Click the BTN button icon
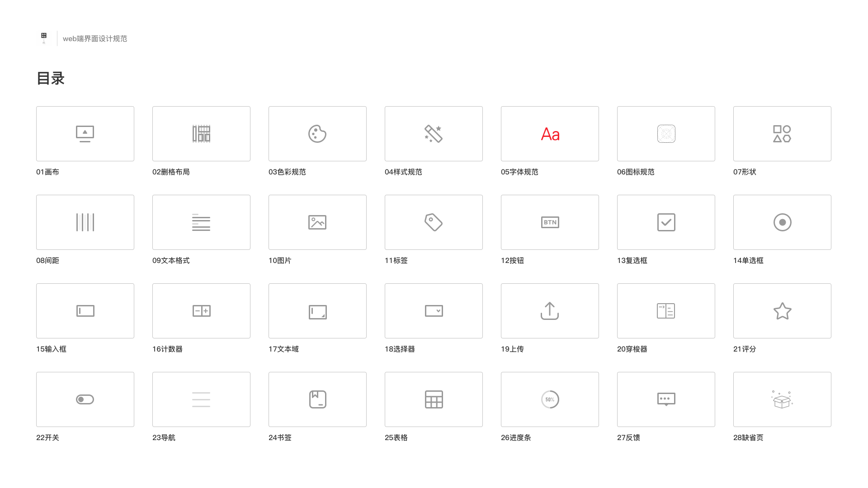The width and height of the screenshot is (868, 488). click(x=550, y=222)
